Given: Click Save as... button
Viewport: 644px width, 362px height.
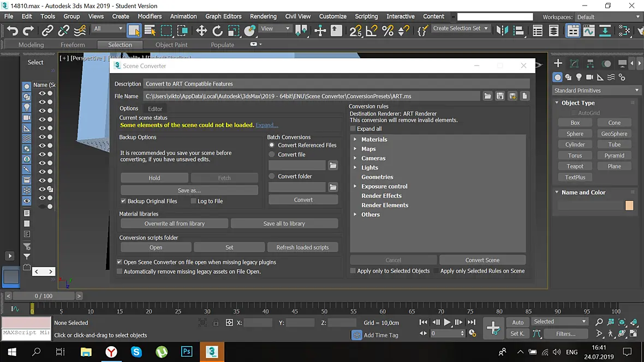Looking at the screenshot, I should tap(189, 190).
